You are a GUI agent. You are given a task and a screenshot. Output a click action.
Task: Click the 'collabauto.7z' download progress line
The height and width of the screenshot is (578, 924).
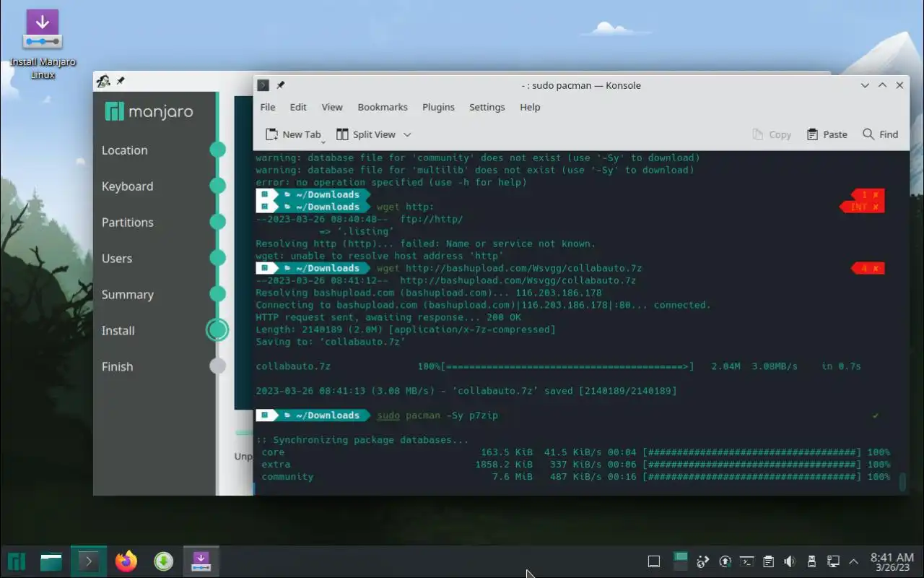pos(558,366)
